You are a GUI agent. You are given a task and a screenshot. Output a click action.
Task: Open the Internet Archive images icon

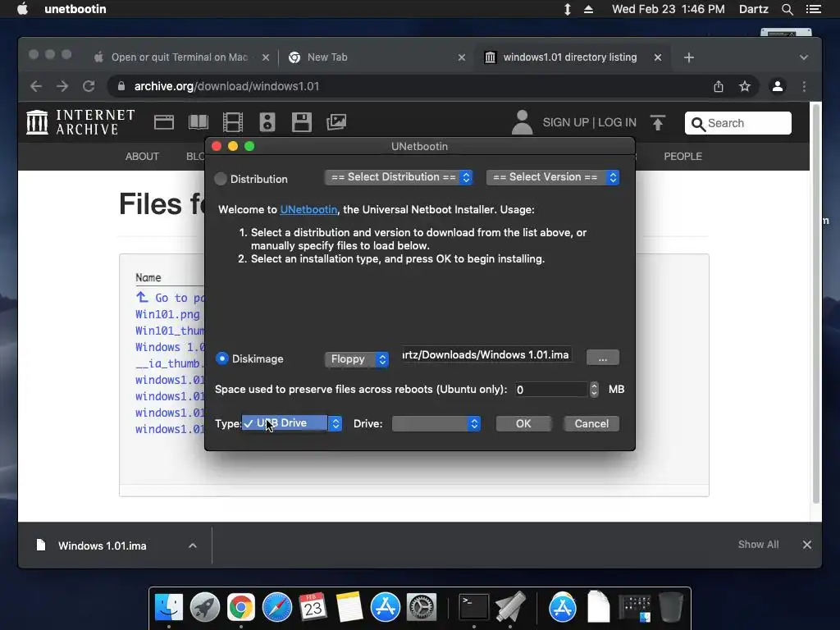[x=336, y=122]
